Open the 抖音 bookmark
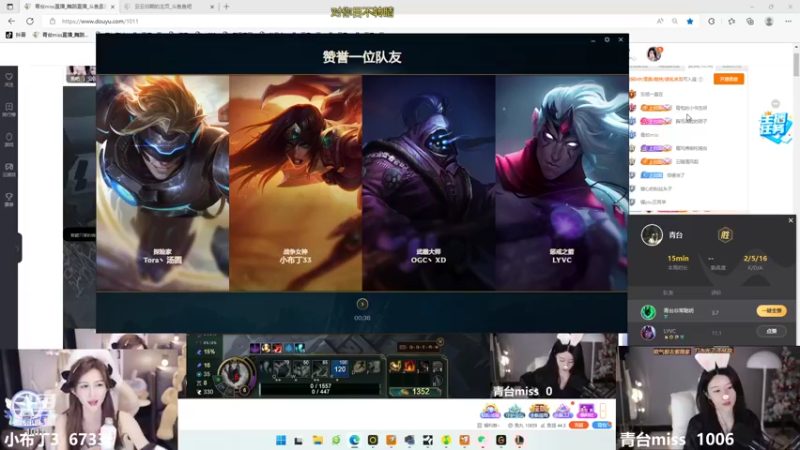800x450 pixels. (16, 35)
